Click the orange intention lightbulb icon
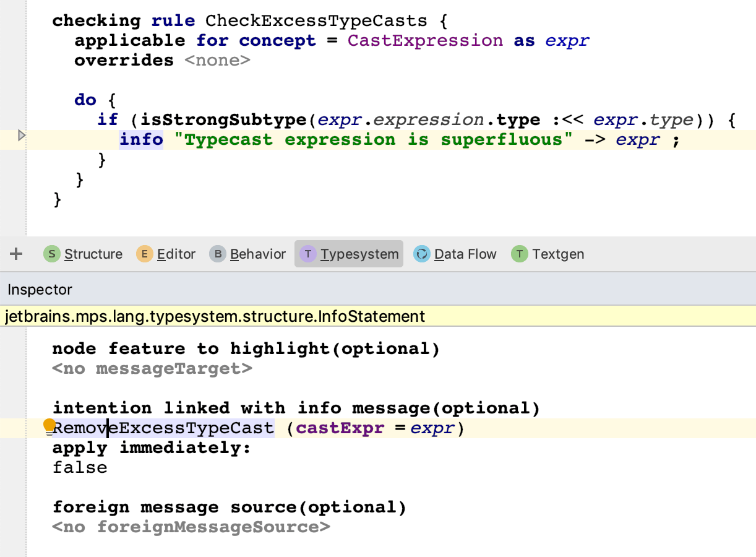The height and width of the screenshot is (557, 756). pos(49,426)
